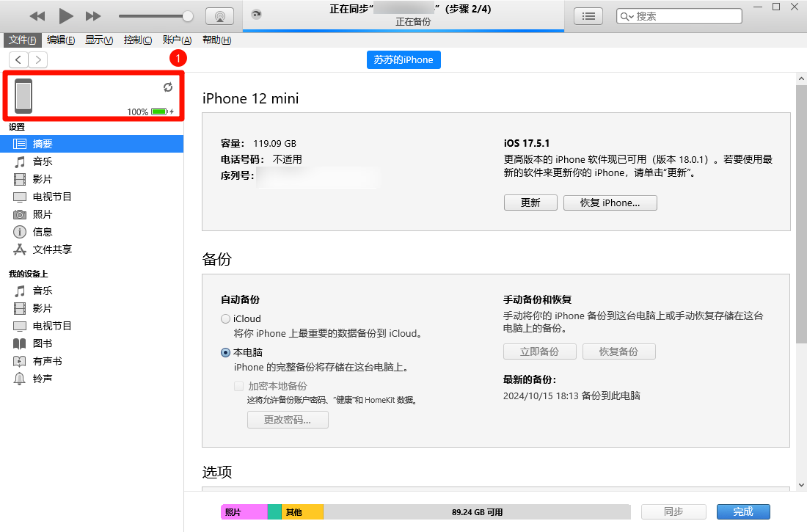Click the 立即备份 button

tap(539, 351)
